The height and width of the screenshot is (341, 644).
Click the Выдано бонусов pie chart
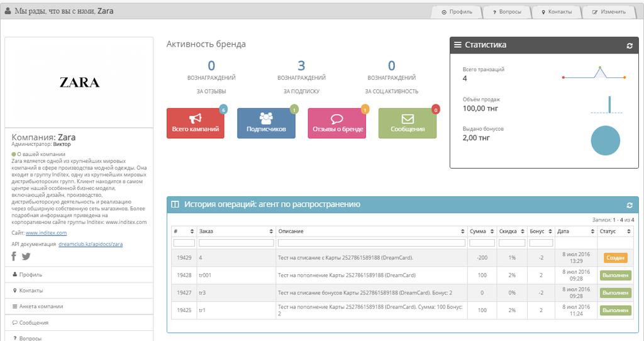click(606, 140)
